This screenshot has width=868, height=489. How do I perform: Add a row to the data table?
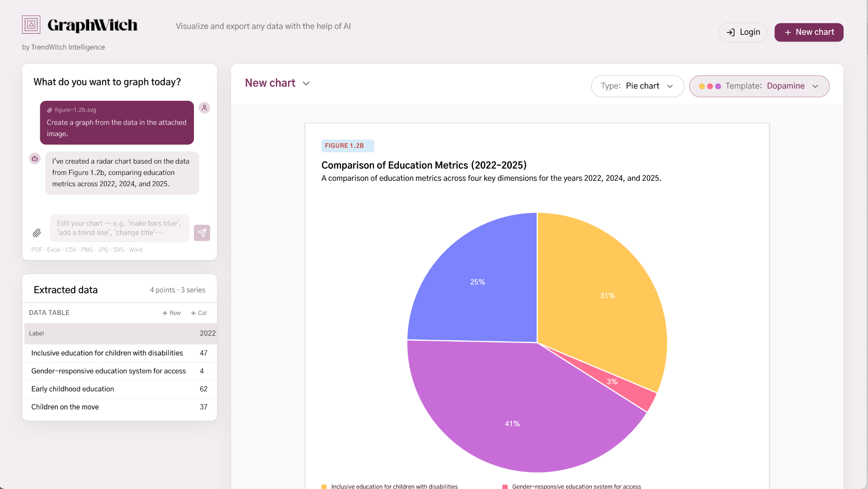171,313
